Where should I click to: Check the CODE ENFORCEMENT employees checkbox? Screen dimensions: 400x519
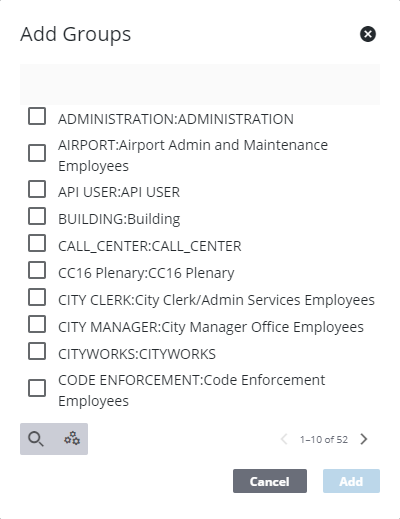[x=37, y=388]
